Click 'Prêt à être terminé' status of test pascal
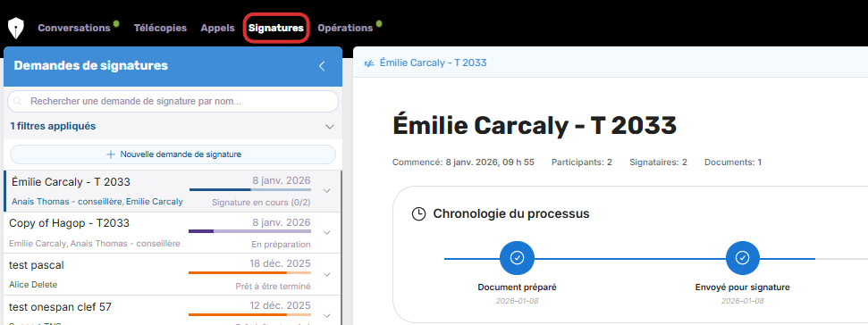The image size is (868, 325). 273,287
